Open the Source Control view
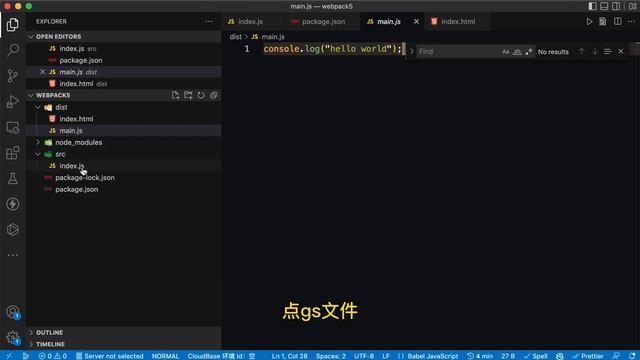The width and height of the screenshot is (640, 360). (13, 76)
